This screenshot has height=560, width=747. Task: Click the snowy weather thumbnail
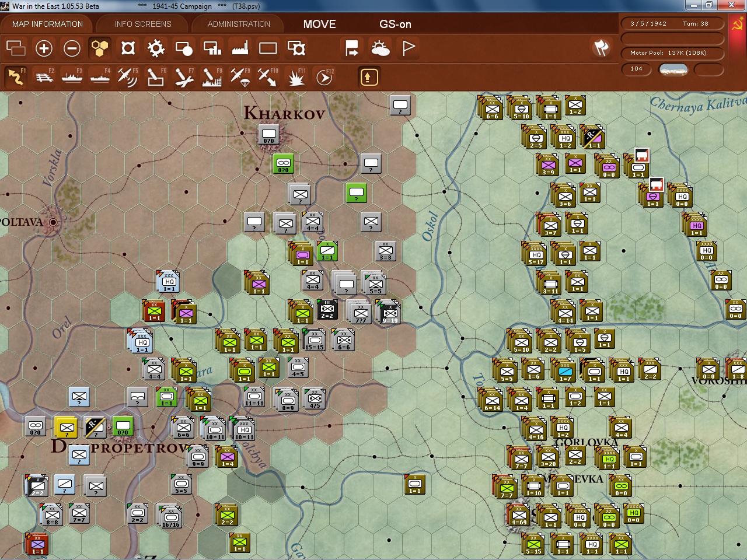click(673, 69)
